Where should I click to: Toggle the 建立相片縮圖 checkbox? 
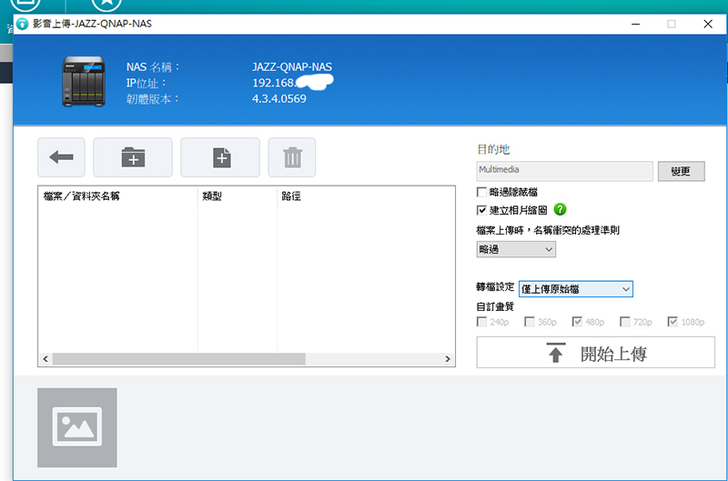point(481,210)
